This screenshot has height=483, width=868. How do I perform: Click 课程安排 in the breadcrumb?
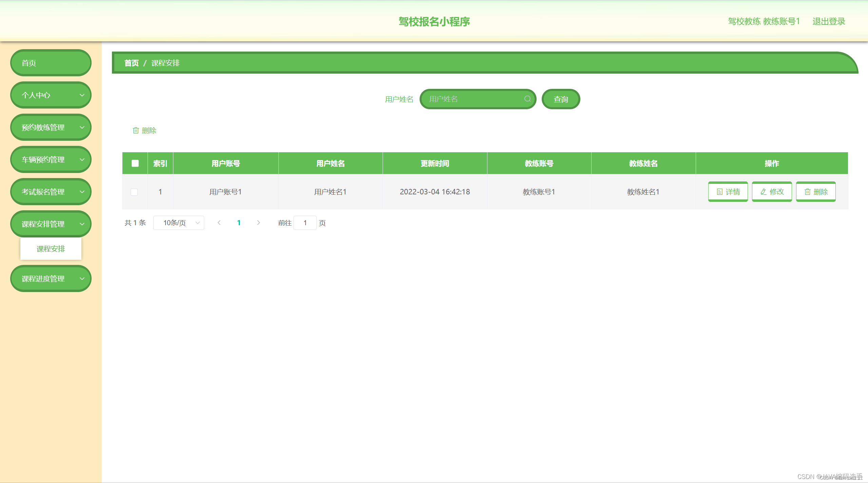click(166, 63)
